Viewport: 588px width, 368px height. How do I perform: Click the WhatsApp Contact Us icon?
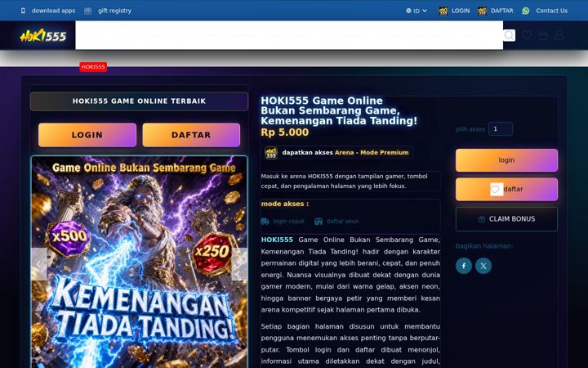(x=526, y=11)
